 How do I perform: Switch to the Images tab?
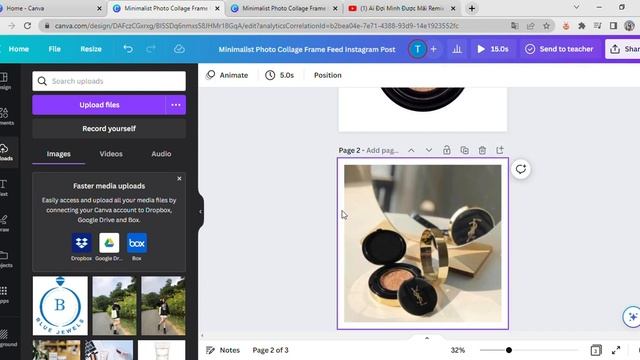(x=58, y=154)
